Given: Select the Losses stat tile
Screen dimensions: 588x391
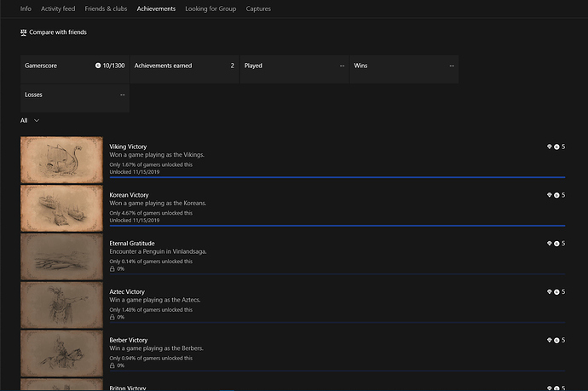Looking at the screenshot, I should coord(75,98).
